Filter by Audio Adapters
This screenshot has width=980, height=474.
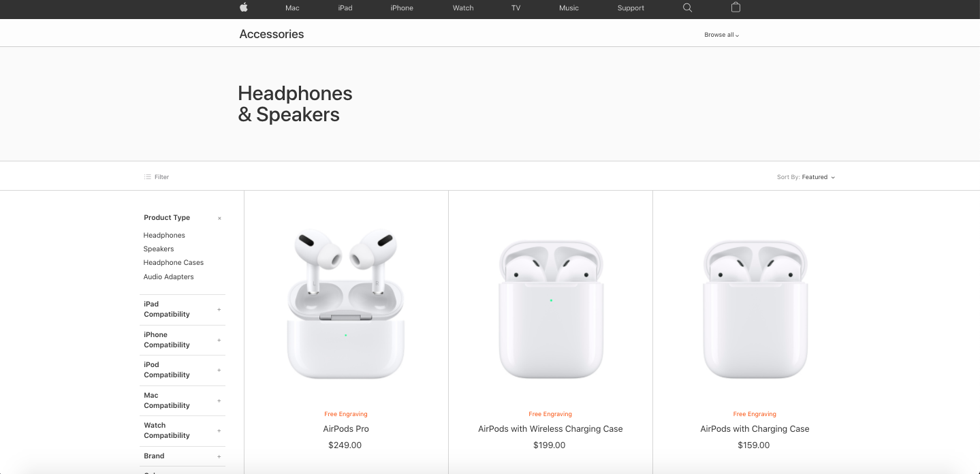click(x=168, y=277)
